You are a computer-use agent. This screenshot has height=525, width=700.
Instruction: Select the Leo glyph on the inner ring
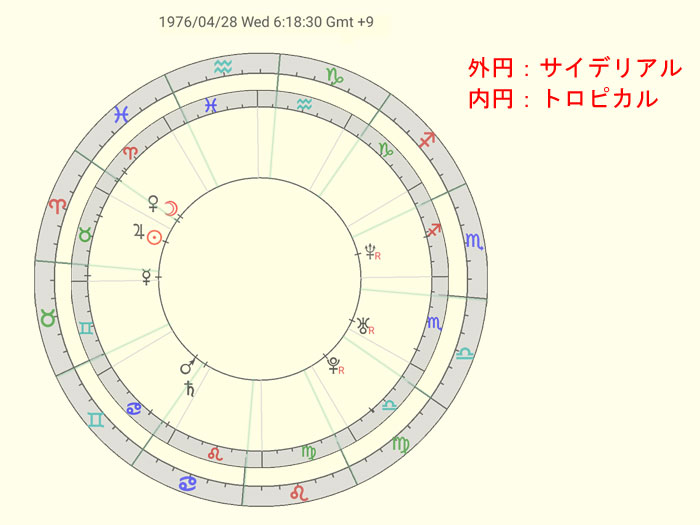215,454
